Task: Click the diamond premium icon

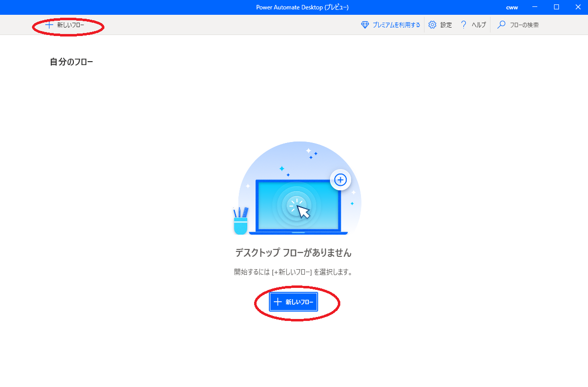Action: pyautogui.click(x=365, y=25)
